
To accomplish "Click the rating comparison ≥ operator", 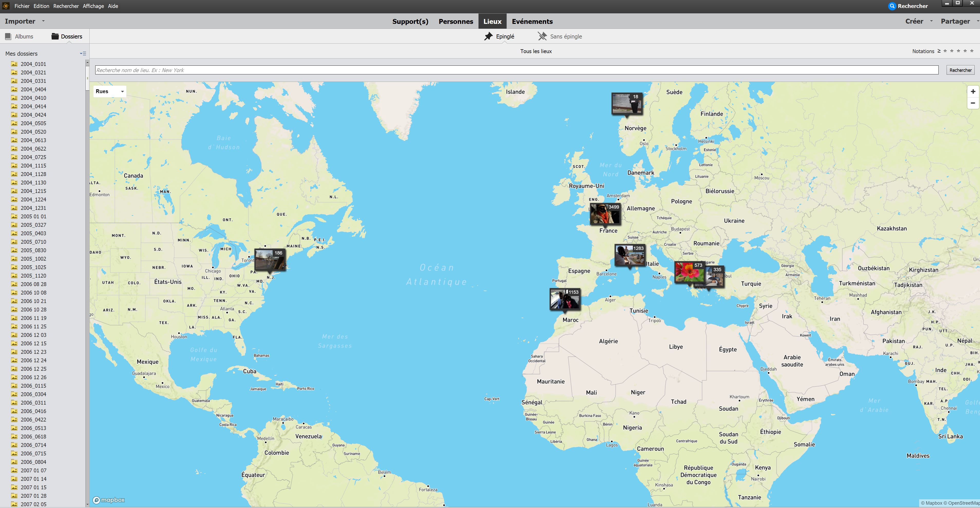I will (939, 51).
